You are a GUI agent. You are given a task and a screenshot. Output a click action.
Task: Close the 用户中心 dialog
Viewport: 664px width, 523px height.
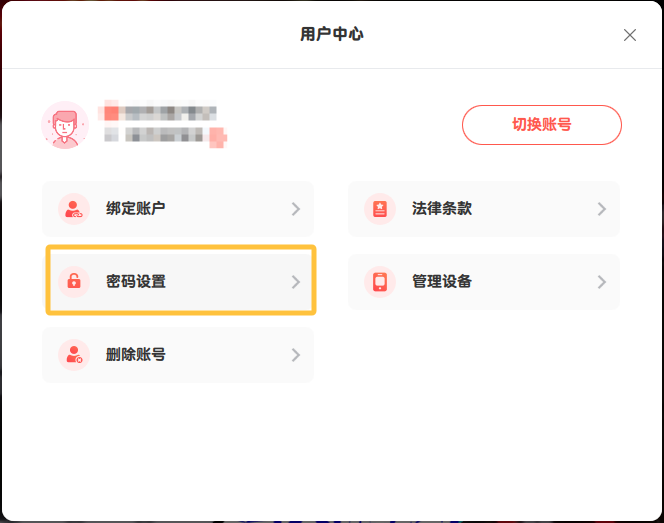pos(630,35)
